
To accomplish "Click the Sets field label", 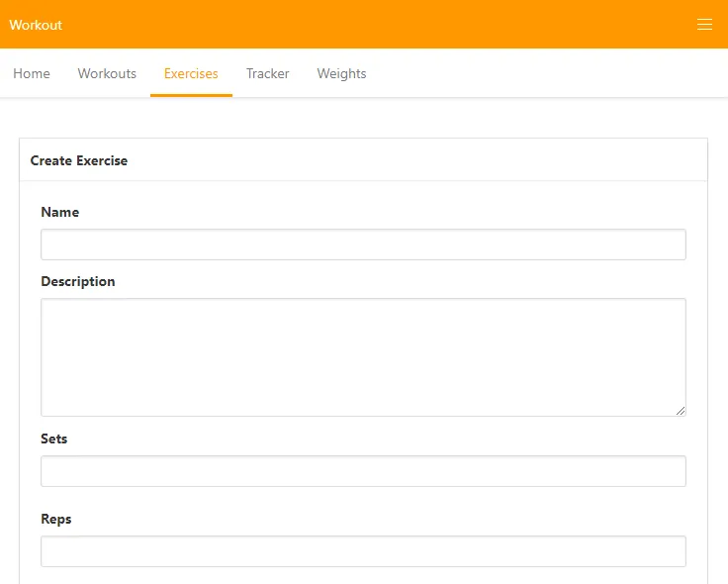I will pyautogui.click(x=53, y=438).
